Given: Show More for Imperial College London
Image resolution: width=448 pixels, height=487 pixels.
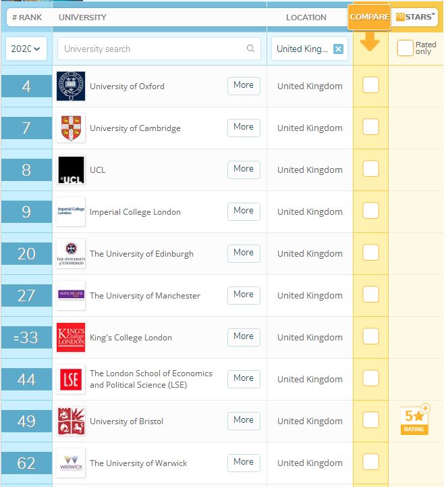Looking at the screenshot, I should pos(244,211).
